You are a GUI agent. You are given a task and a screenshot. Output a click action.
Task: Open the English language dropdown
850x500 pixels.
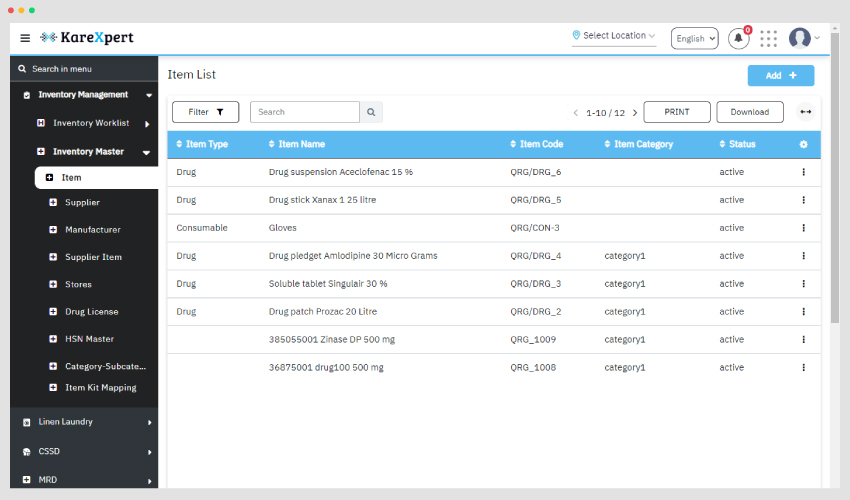pos(694,39)
